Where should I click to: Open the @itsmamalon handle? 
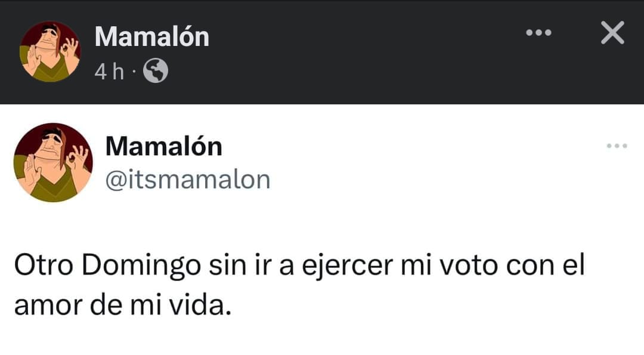[x=187, y=179]
